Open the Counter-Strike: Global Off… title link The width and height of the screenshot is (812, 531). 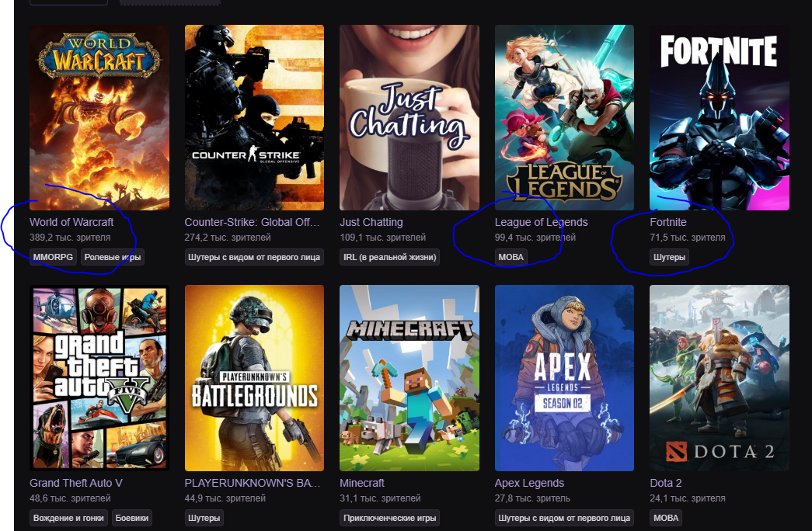coord(253,222)
